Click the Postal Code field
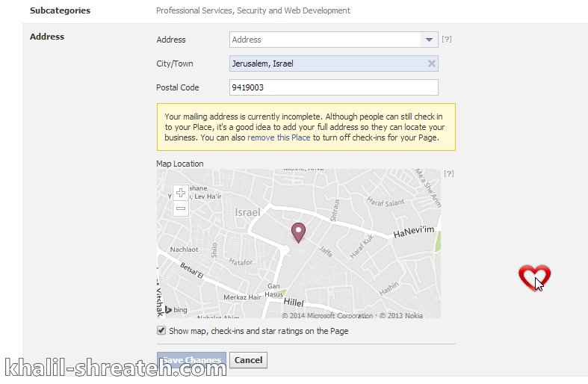588x384 pixels. click(333, 87)
